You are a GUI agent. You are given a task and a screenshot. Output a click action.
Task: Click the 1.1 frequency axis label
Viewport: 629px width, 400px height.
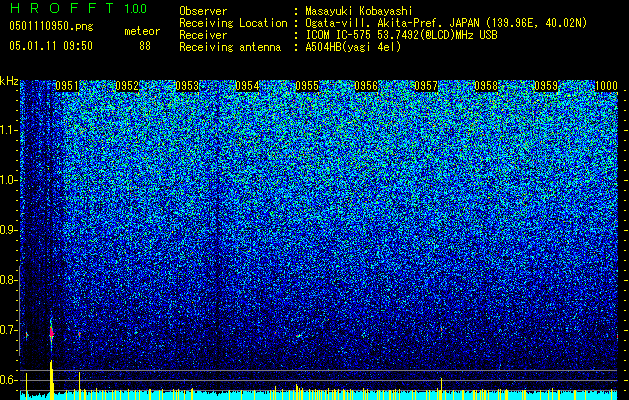(x=8, y=130)
